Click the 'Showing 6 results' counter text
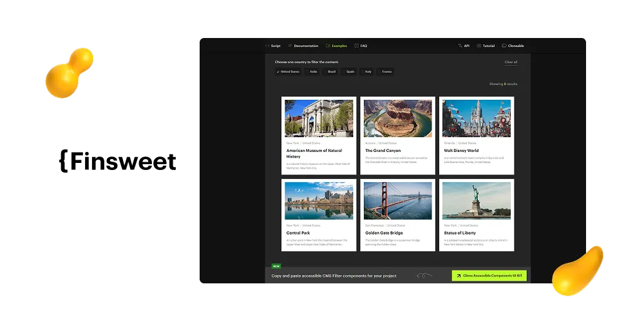This screenshot has height=322, width=644. click(503, 84)
